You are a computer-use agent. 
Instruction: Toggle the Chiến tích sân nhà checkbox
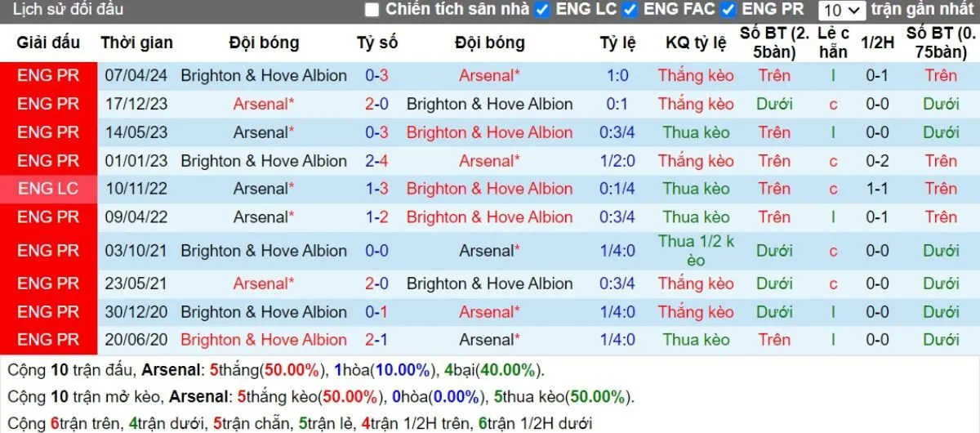tap(372, 10)
